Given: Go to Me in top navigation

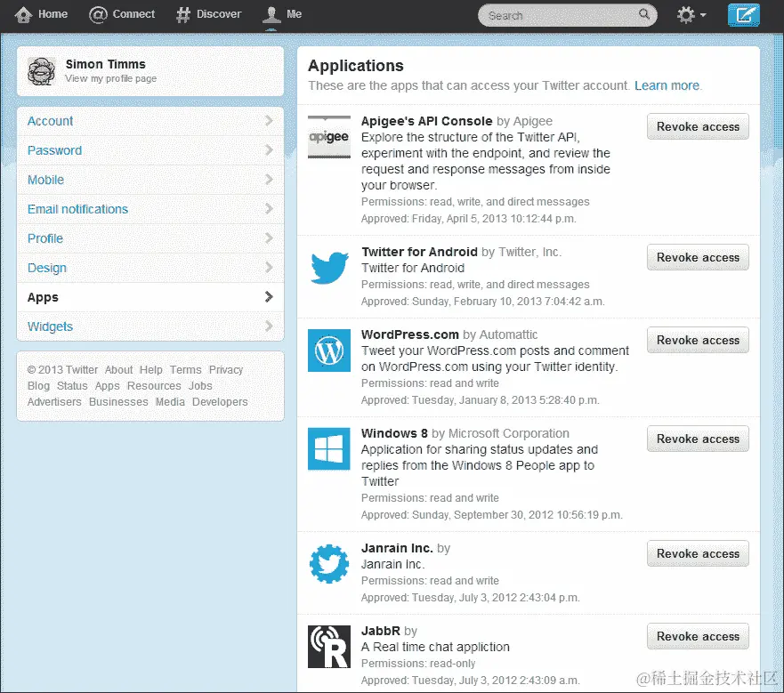Looking at the screenshot, I should point(282,14).
